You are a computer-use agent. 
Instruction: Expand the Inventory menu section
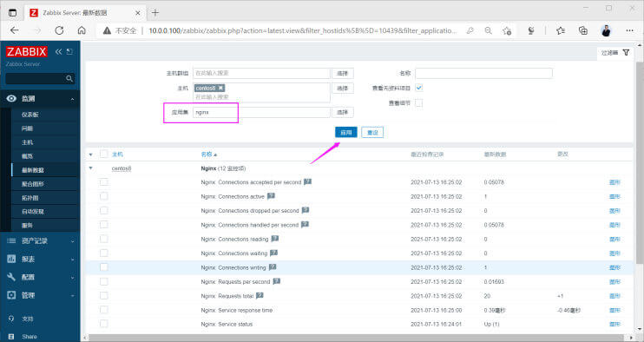point(40,241)
